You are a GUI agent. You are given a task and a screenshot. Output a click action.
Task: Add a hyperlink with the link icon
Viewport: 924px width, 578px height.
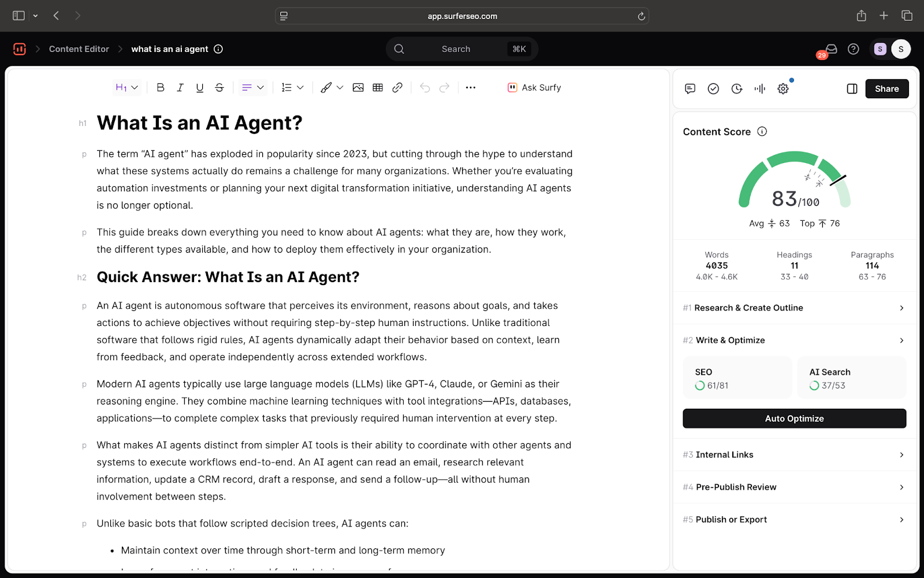(x=397, y=88)
